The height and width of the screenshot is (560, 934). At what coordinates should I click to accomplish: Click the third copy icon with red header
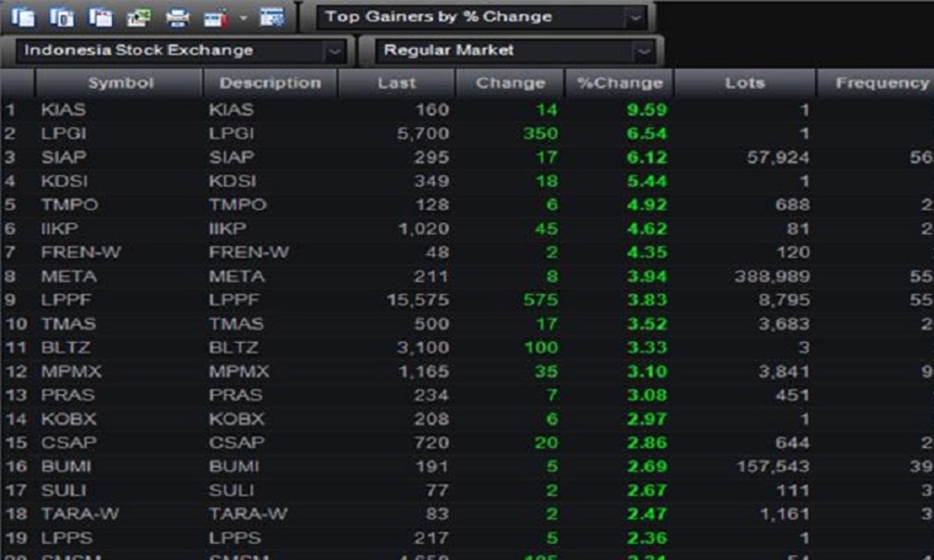tap(100, 16)
